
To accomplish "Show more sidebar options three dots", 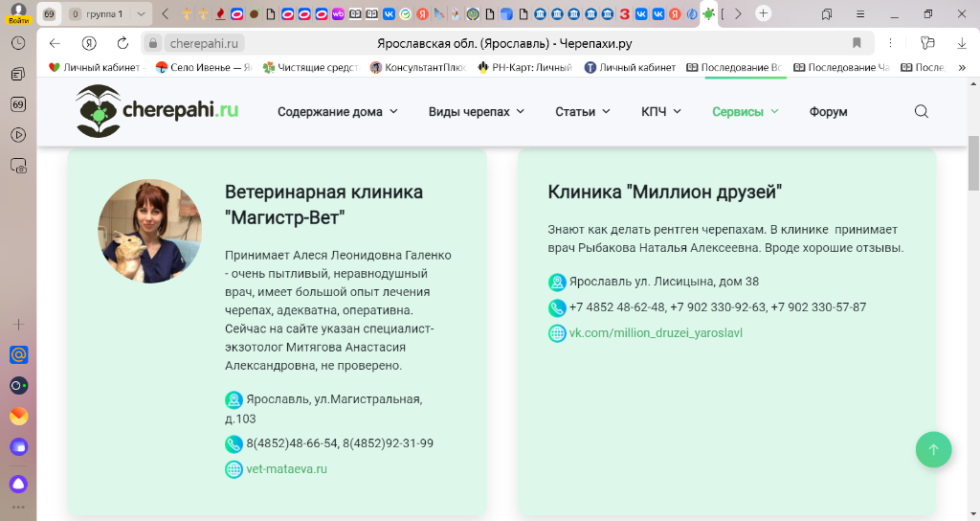I will point(18,508).
